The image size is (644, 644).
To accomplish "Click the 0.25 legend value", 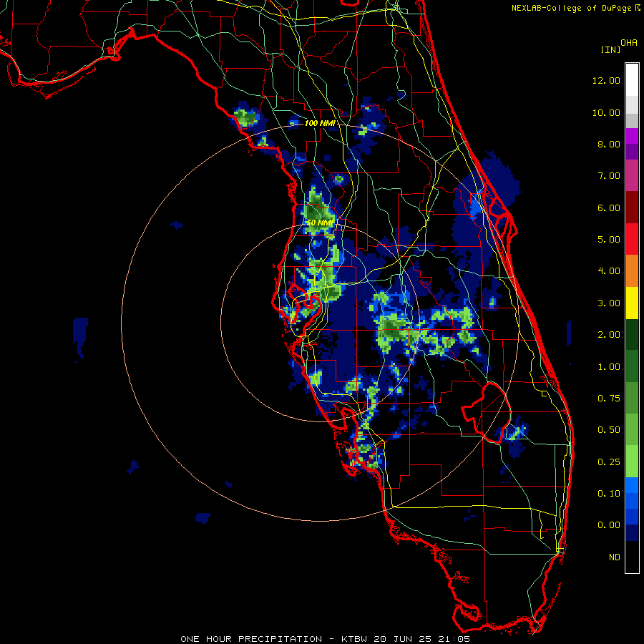I will [x=608, y=462].
